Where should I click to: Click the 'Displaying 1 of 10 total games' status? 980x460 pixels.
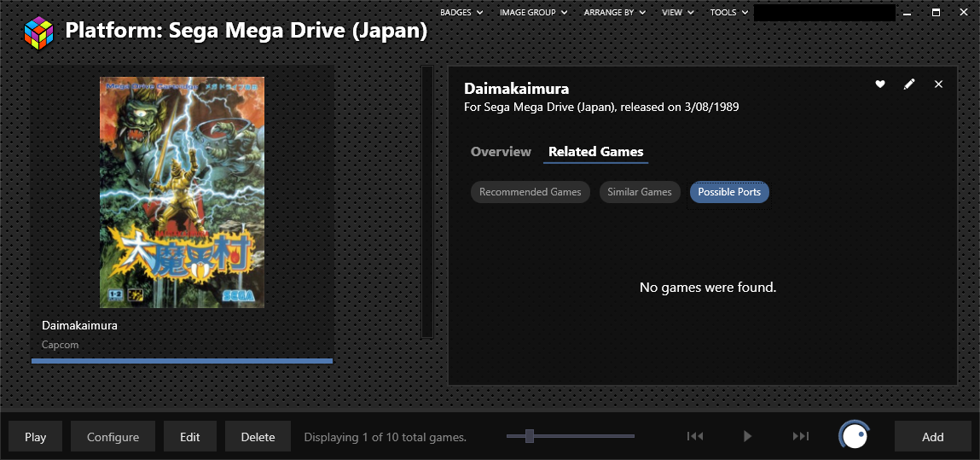385,437
